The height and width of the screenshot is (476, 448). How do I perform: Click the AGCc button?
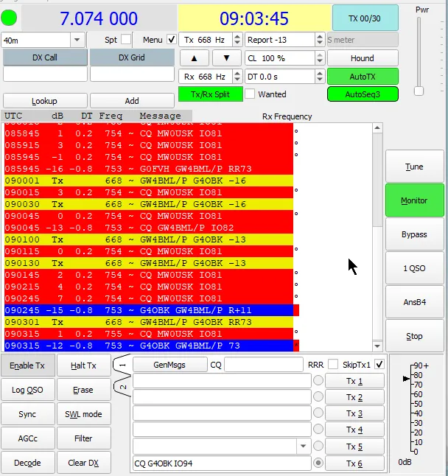(28, 438)
